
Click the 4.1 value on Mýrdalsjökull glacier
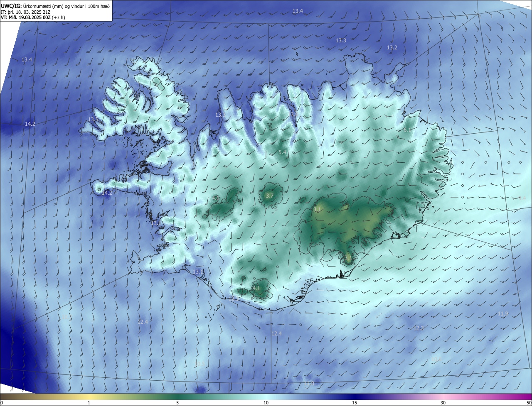pos(256,288)
